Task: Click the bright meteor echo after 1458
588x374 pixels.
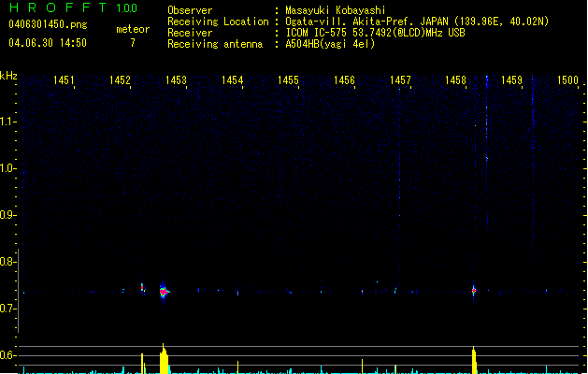Action: (474, 290)
